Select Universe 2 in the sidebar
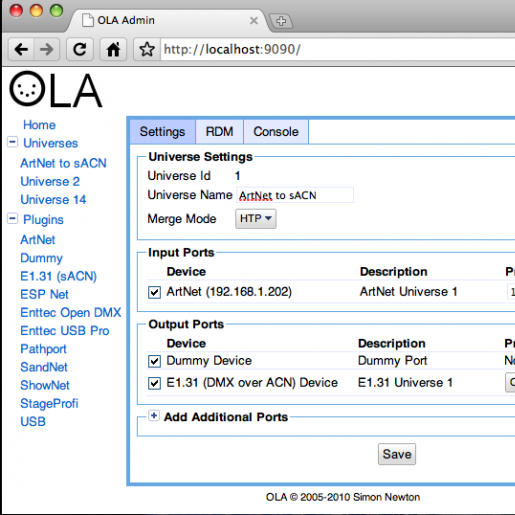The image size is (515, 515). tap(50, 182)
